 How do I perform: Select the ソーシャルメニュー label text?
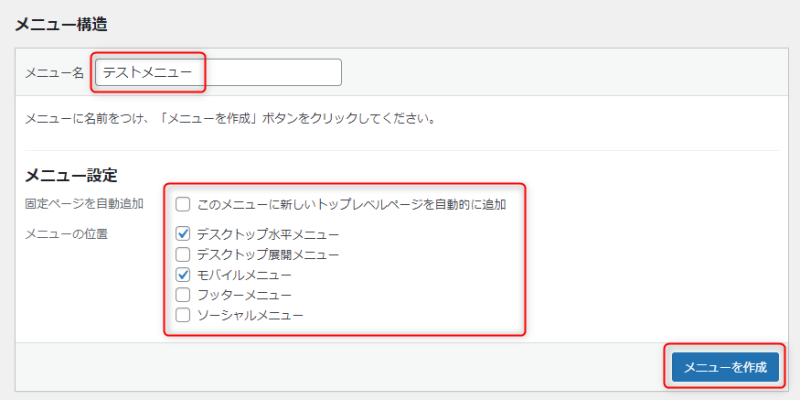(x=250, y=315)
